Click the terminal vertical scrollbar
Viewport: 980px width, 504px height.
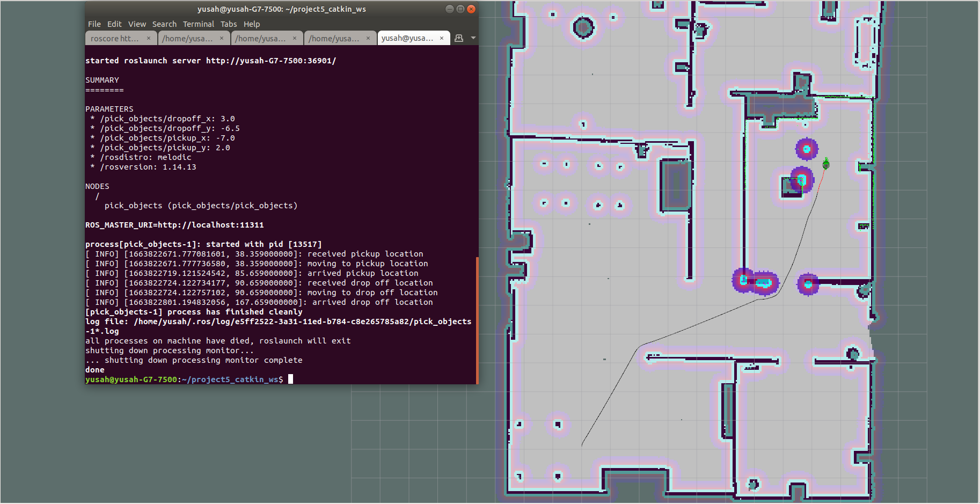477,320
